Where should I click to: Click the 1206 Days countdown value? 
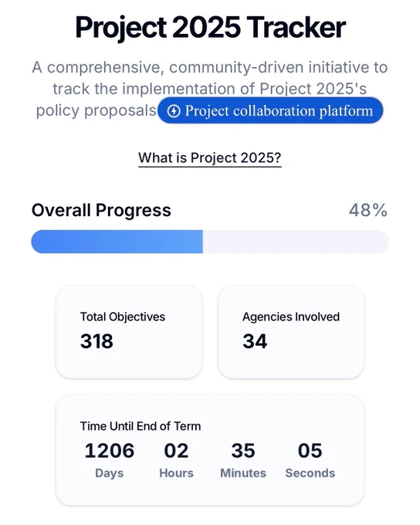pos(110,450)
